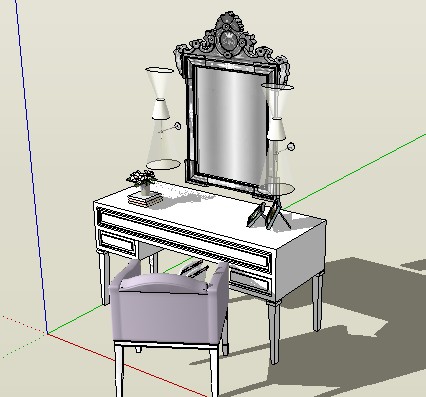The height and width of the screenshot is (397, 426).
Task: Select the left lamp's upper white shade
Action: click(x=160, y=93)
